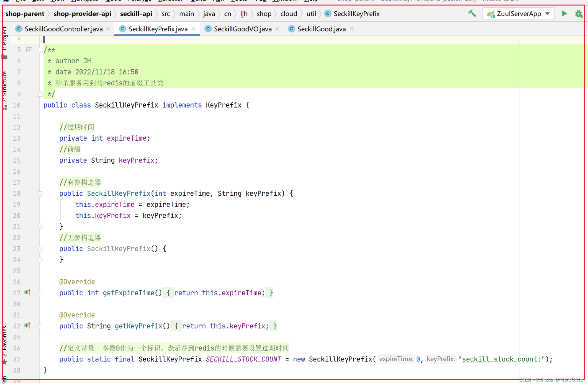Close the SeckillGoodVO.java tab
588x385 pixels.
[x=277, y=29]
